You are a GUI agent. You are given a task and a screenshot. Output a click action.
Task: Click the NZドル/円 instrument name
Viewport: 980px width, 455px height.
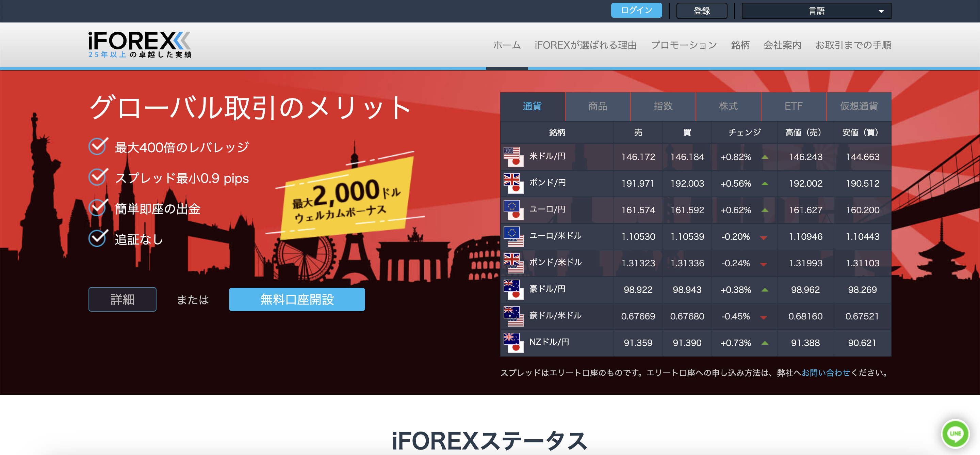point(549,342)
